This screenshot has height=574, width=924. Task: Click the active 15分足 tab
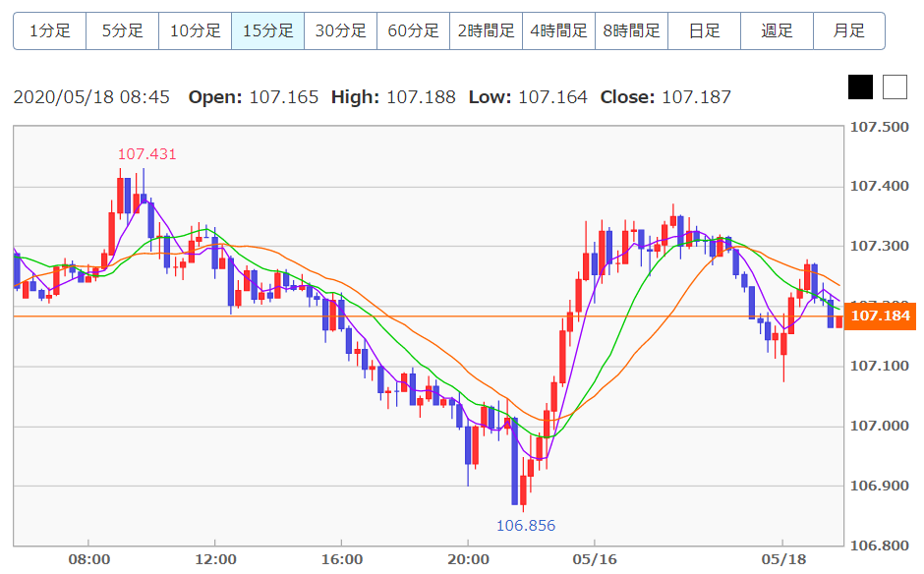coord(267,30)
